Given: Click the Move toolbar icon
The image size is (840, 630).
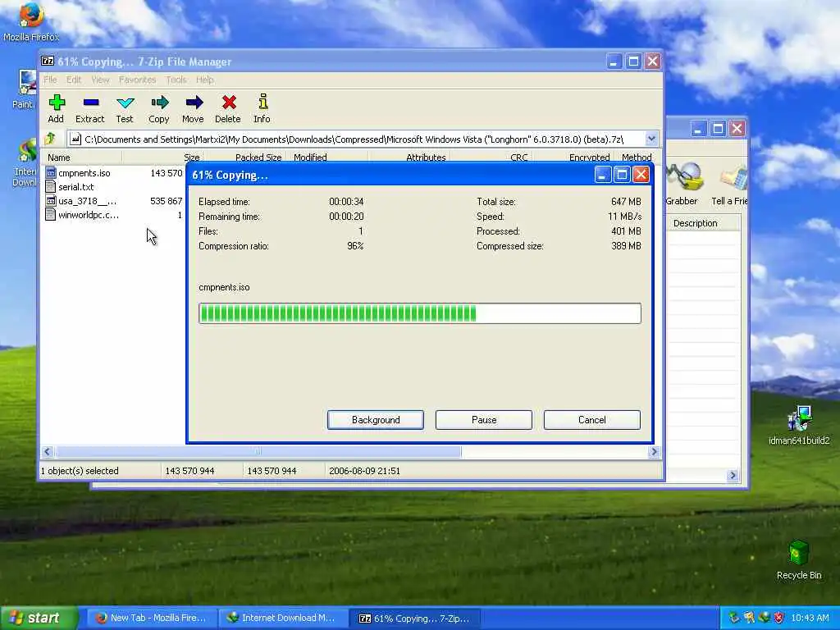Looking at the screenshot, I should coord(194,103).
